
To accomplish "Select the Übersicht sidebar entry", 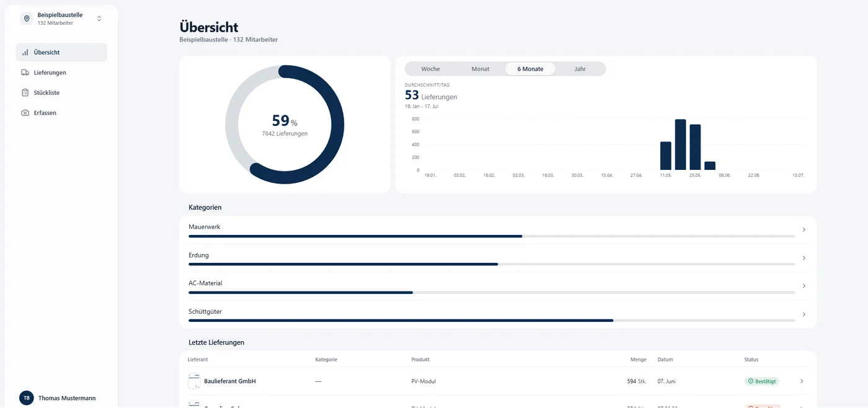I will pos(61,53).
